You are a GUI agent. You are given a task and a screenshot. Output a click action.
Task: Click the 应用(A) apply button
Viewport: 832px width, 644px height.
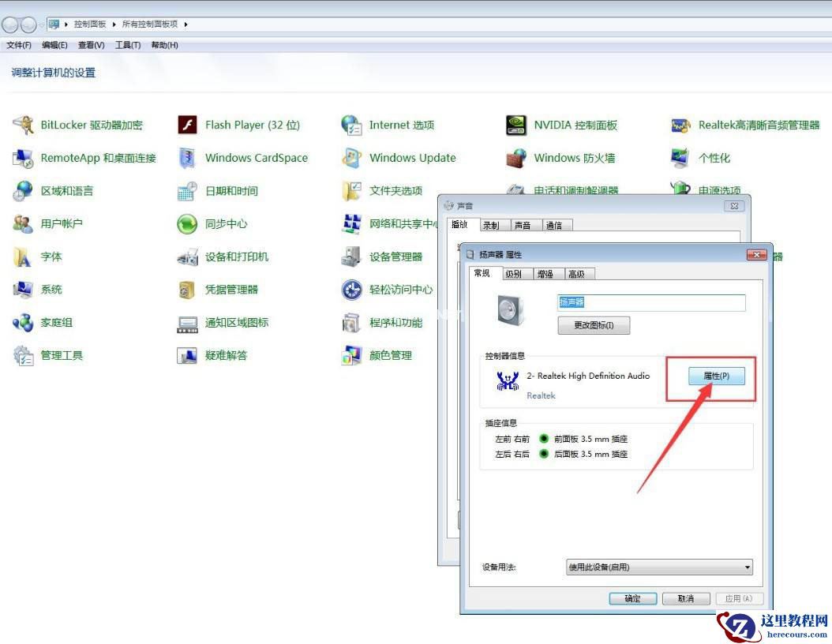[x=739, y=598]
